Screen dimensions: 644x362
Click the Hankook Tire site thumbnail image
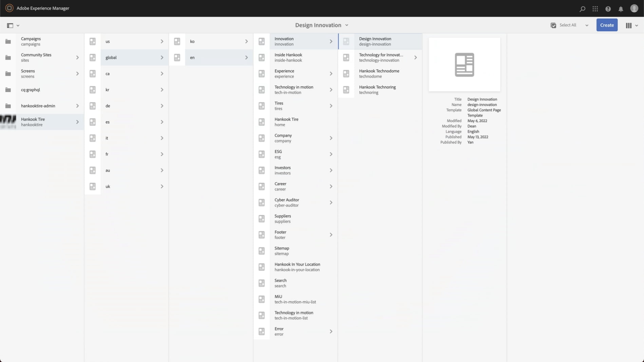8,122
